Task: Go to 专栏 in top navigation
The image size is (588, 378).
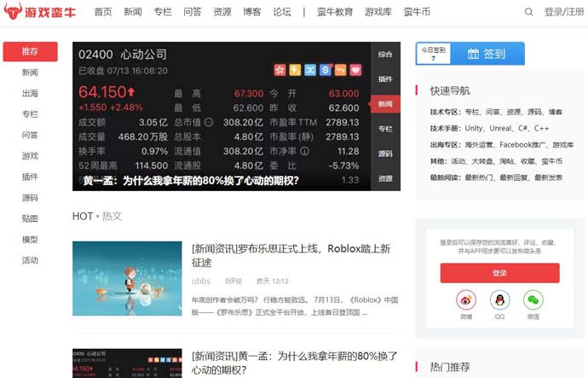Action: click(x=163, y=12)
